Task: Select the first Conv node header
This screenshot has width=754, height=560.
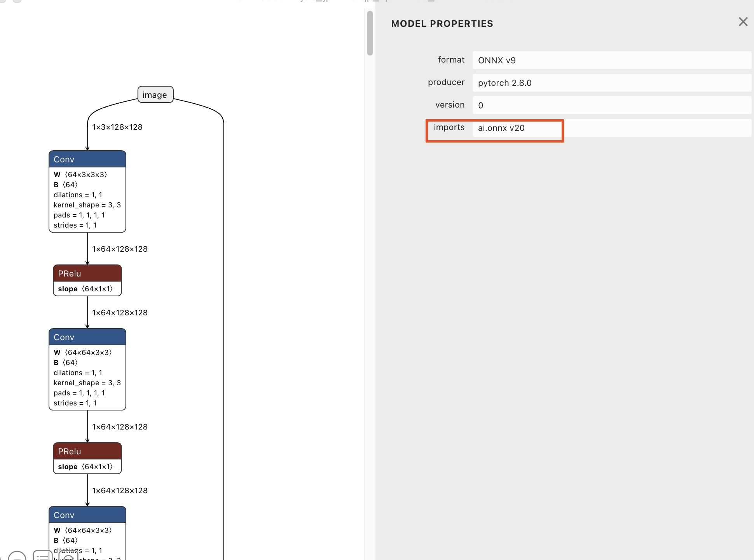Action: click(x=87, y=159)
